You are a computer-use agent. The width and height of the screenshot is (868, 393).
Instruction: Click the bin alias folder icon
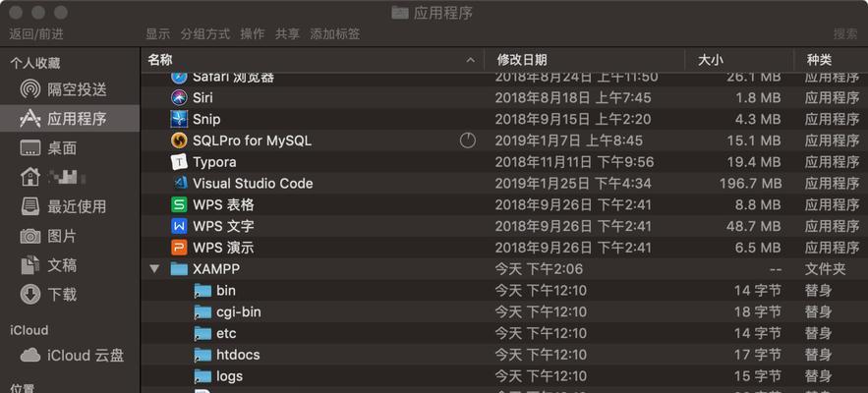coord(203,291)
